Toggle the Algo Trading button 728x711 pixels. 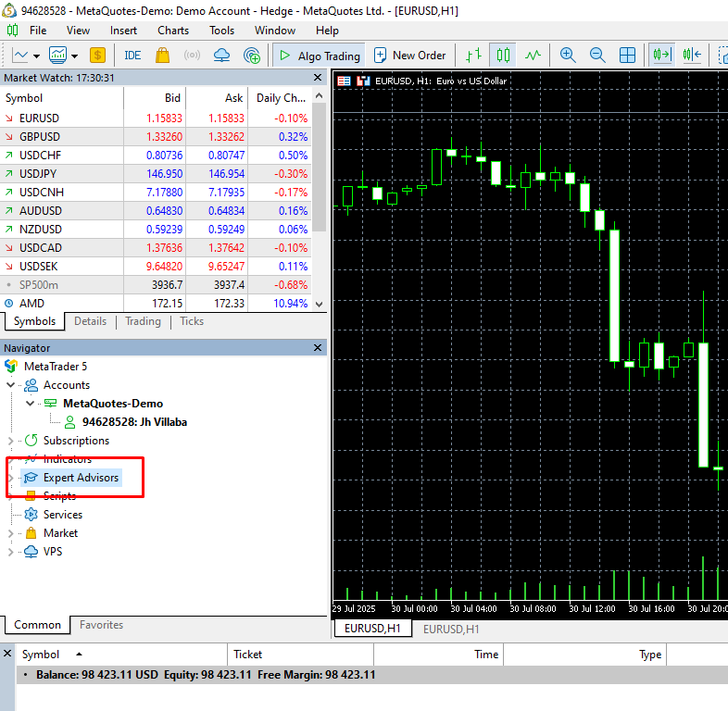click(319, 56)
